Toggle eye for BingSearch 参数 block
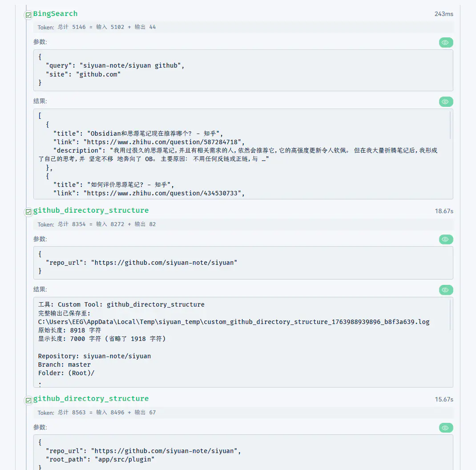 446,43
